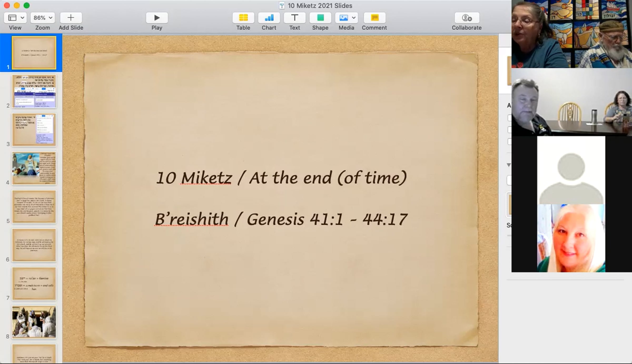
Task: Toggle the middle checkbox in format sidebar
Action: [x=510, y=130]
